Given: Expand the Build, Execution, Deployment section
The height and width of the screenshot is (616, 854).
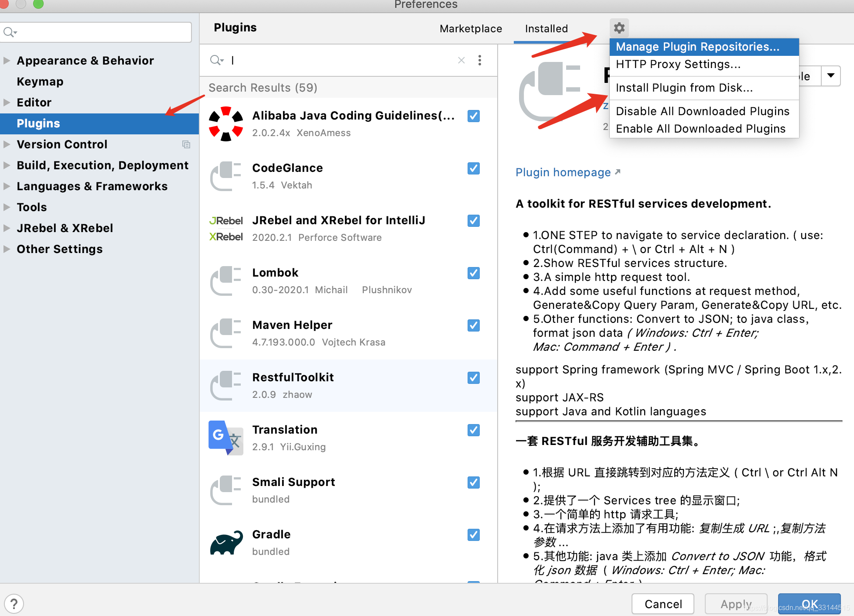Looking at the screenshot, I should coord(7,165).
